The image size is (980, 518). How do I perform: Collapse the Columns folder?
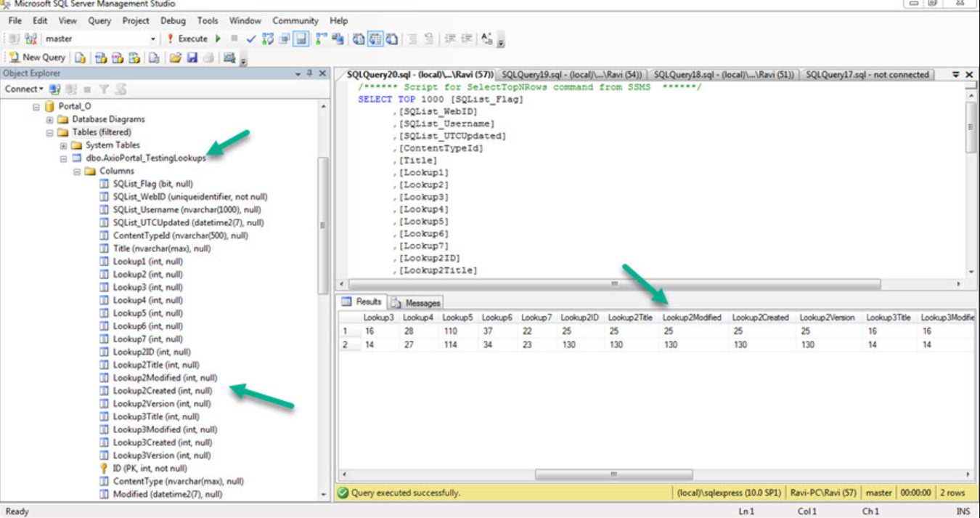click(77, 171)
